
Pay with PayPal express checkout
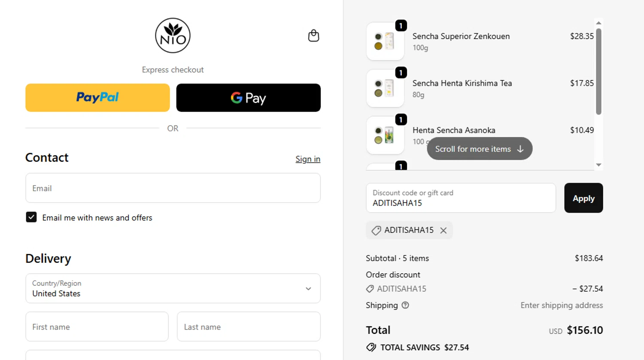pyautogui.click(x=97, y=98)
